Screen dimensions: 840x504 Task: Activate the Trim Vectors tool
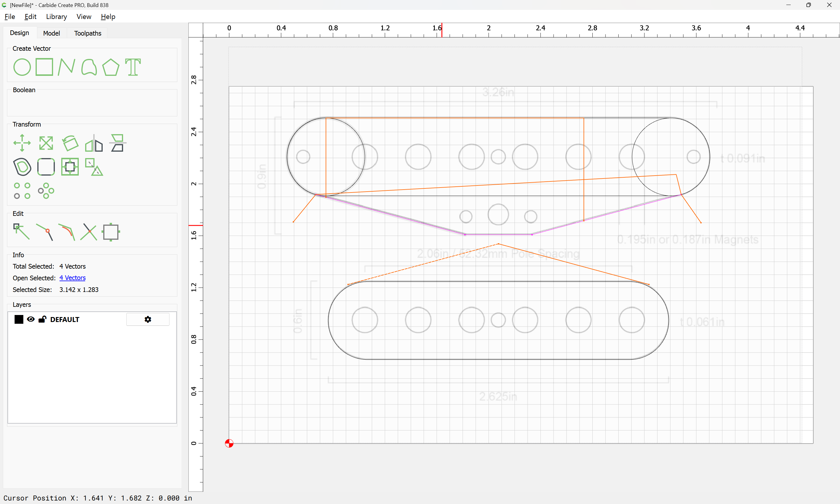pyautogui.click(x=89, y=232)
